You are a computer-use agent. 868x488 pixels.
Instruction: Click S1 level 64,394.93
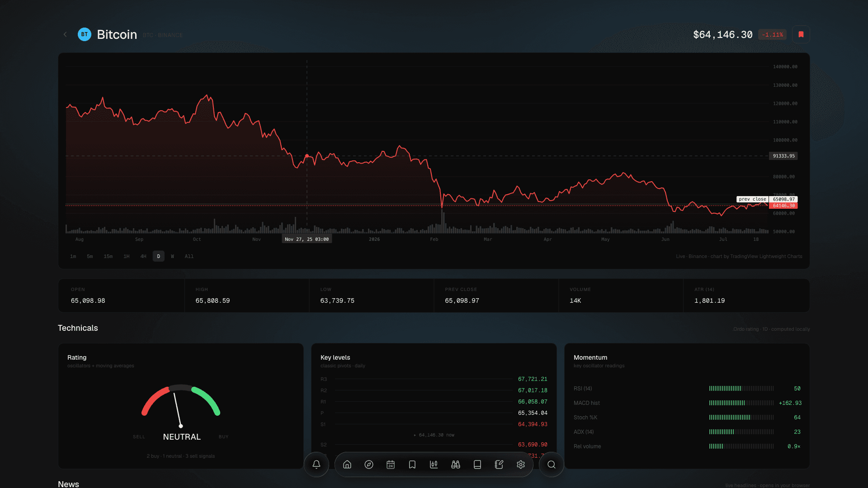tap(533, 424)
